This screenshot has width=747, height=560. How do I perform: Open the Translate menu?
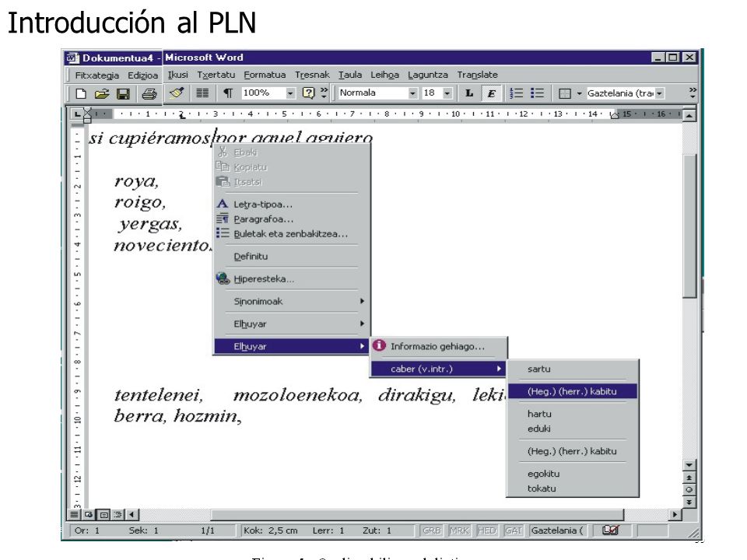pyautogui.click(x=477, y=75)
